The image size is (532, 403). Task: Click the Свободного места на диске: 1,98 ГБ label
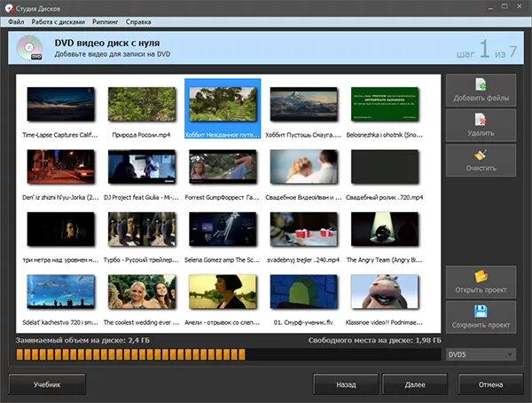374,340
